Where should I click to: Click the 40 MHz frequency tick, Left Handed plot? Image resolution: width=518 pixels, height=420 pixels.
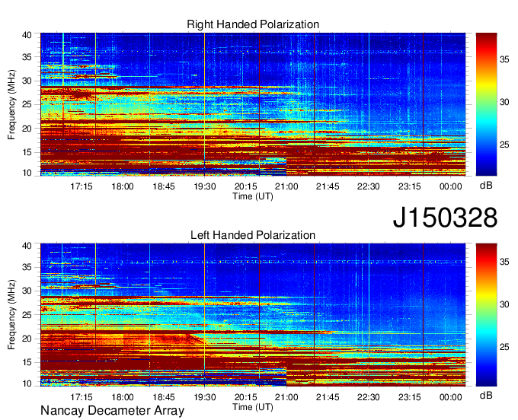(x=27, y=245)
